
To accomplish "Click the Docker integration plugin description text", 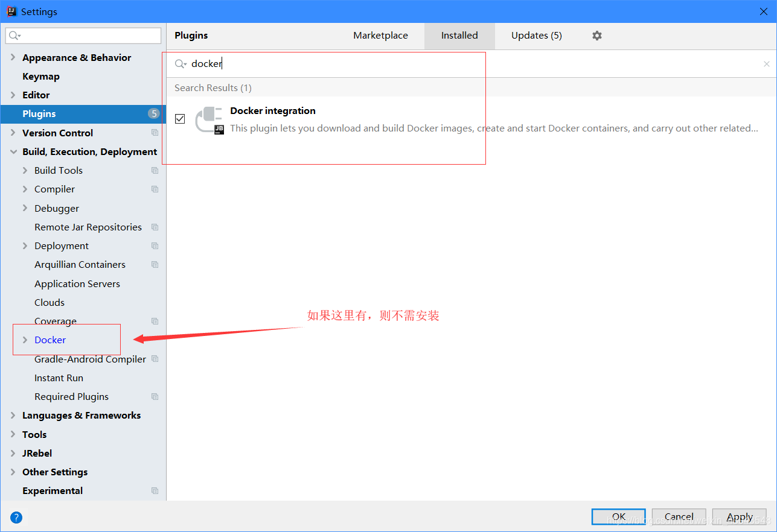I will point(494,128).
